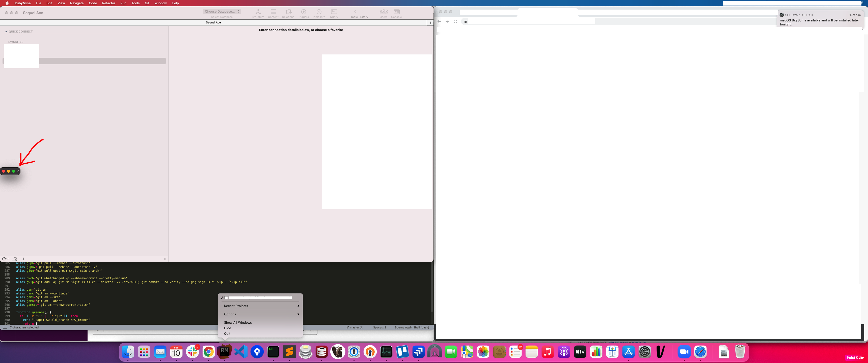
Task: Click the Triggers lightning icon
Action: pyautogui.click(x=303, y=13)
